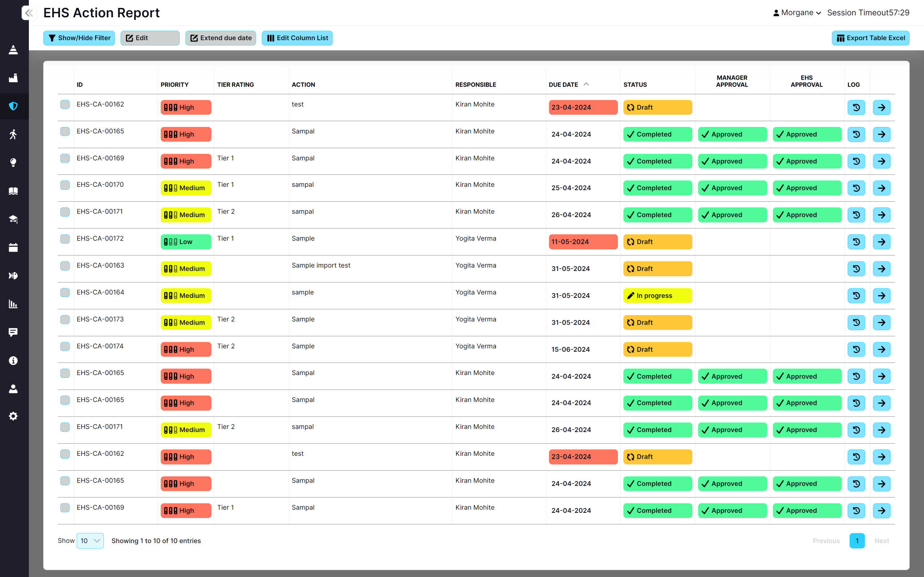924x577 pixels.
Task: Open the settings gear in the sidebar
Action: [x=13, y=416]
